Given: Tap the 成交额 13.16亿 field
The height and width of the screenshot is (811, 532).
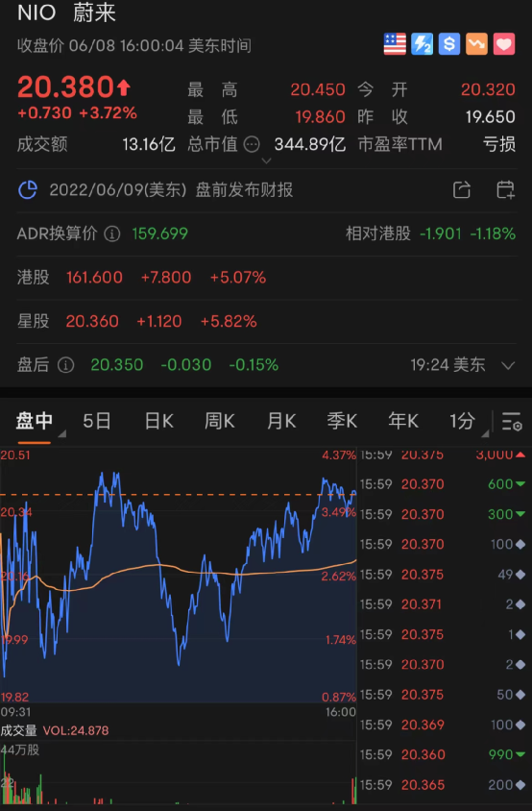Looking at the screenshot, I should click(x=96, y=144).
